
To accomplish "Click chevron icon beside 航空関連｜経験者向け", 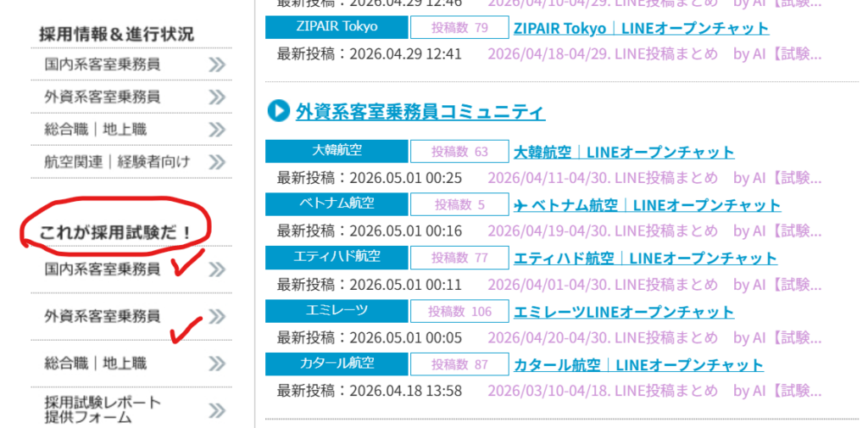I will pos(217,162).
